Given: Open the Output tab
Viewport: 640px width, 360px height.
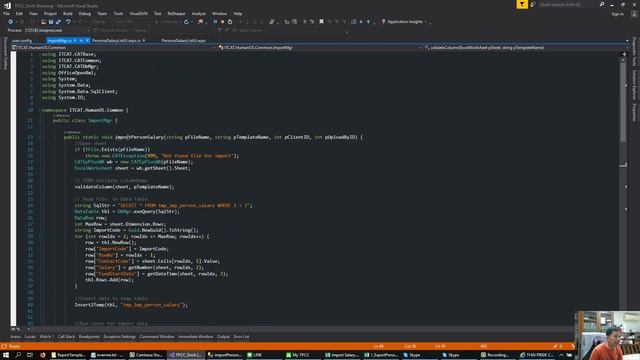Looking at the screenshot, I should pos(223,337).
